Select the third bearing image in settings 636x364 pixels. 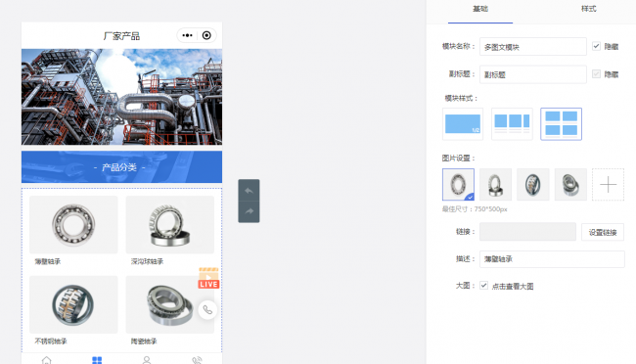tap(533, 185)
